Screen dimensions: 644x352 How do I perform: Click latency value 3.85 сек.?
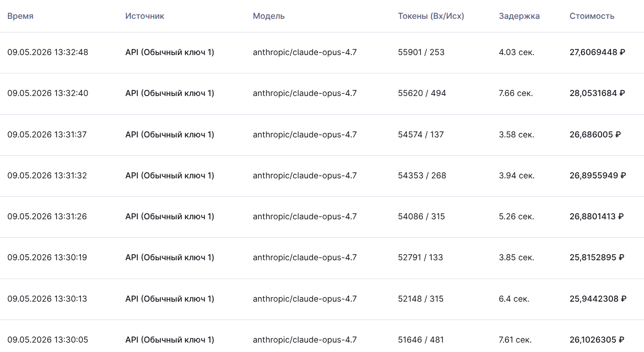pos(517,257)
